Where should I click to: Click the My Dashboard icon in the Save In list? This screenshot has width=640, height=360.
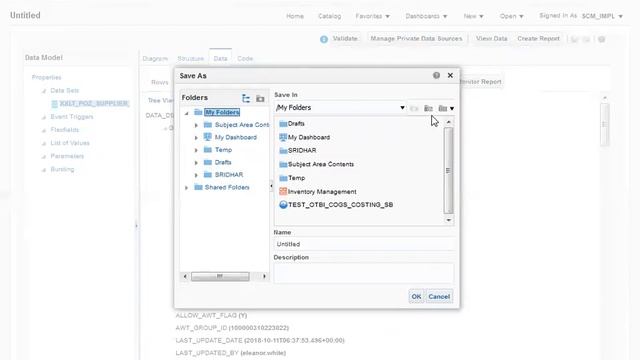(283, 137)
